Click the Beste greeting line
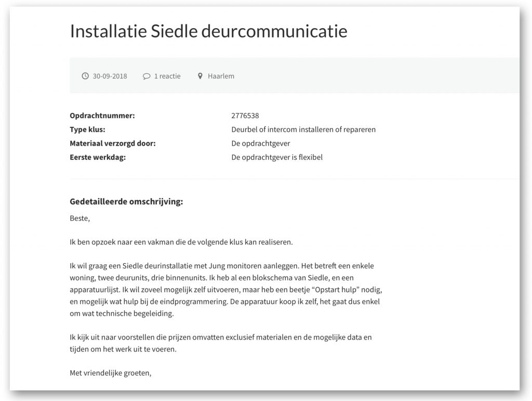This screenshot has height=401, width=532. 79,218
